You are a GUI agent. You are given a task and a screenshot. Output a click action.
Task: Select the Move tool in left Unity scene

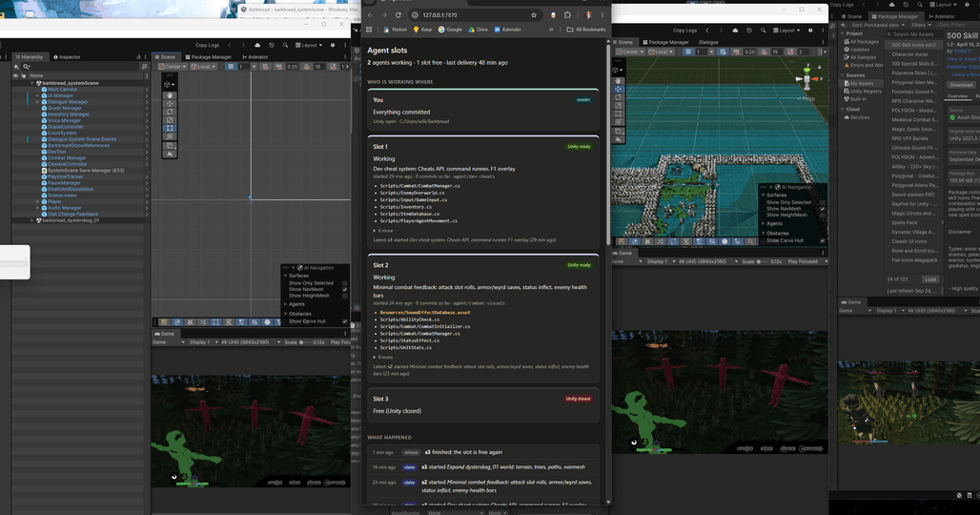(x=170, y=104)
